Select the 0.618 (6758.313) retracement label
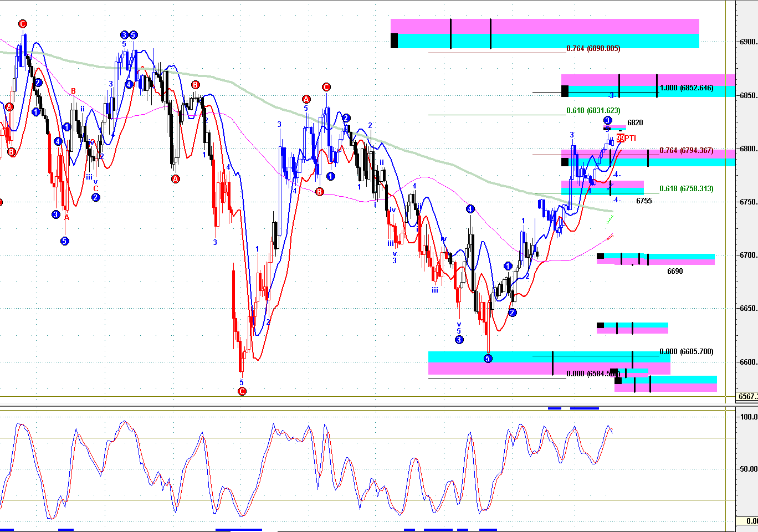This screenshot has height=532, width=758. 686,189
